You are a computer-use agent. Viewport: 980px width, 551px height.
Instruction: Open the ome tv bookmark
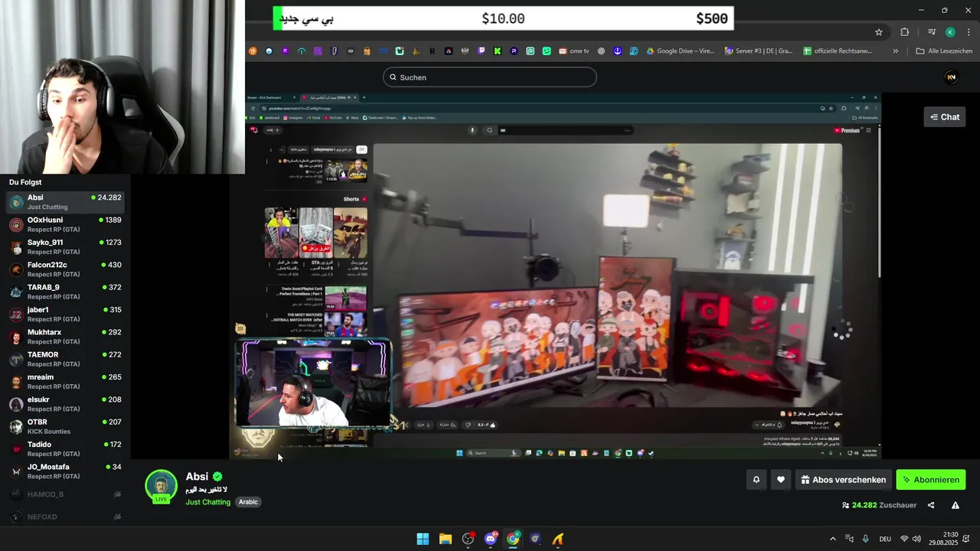[x=574, y=51]
